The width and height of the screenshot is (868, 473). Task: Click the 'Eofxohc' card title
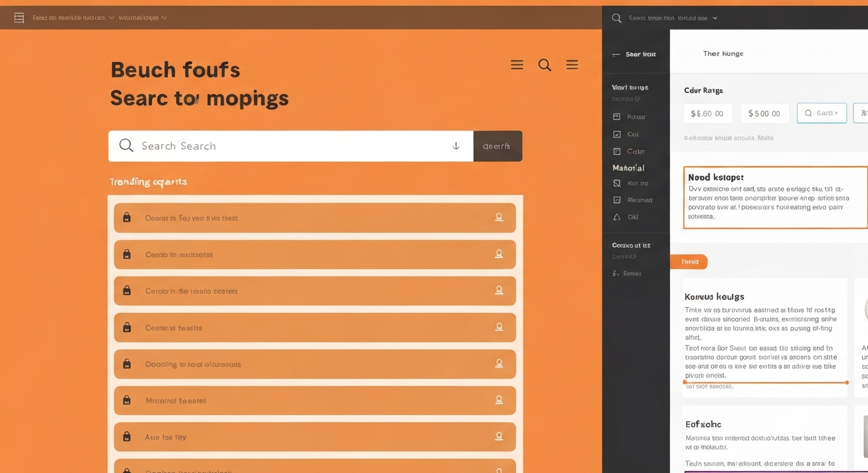point(703,424)
